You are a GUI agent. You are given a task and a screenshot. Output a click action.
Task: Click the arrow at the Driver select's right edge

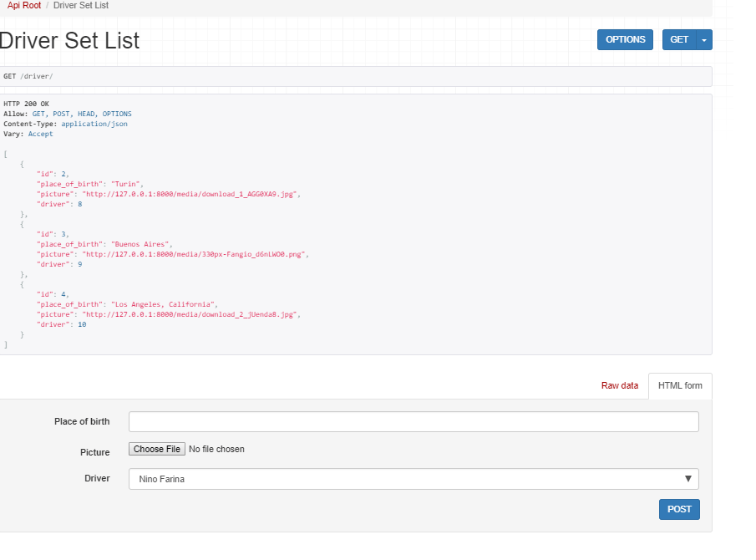tap(688, 479)
